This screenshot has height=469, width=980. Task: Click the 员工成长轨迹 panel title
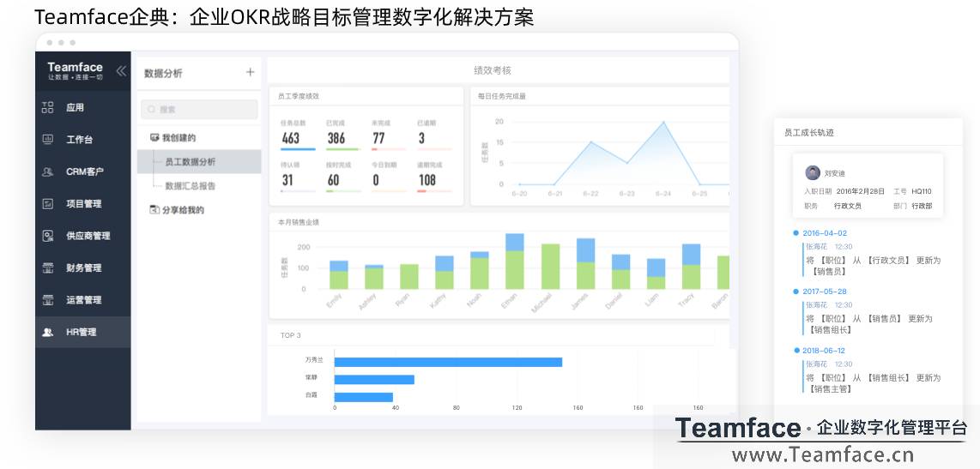pyautogui.click(x=809, y=132)
